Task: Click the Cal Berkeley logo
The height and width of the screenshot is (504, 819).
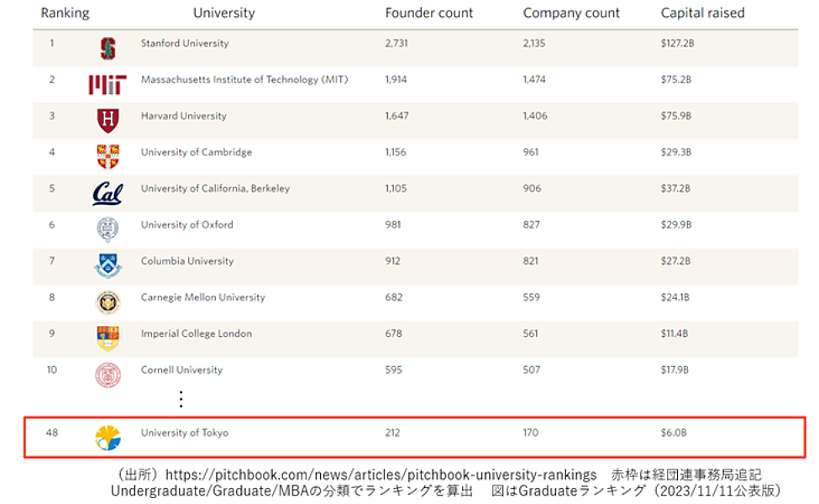Action: (108, 193)
